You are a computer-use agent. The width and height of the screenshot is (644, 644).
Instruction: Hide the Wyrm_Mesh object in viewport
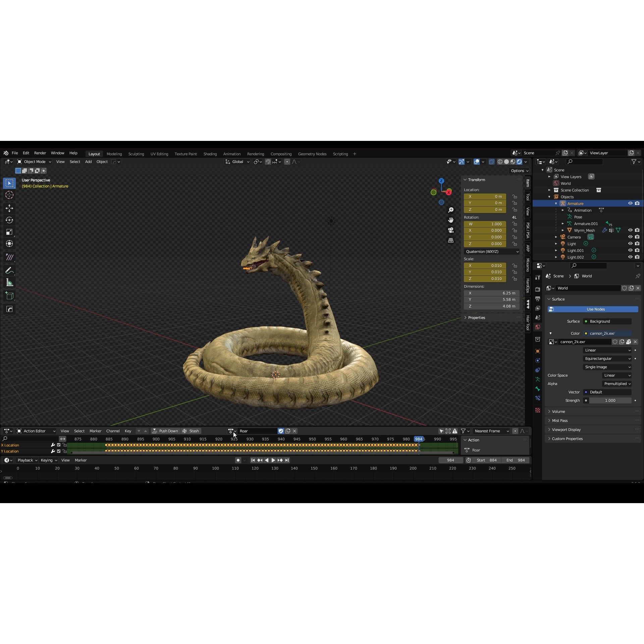pos(630,230)
